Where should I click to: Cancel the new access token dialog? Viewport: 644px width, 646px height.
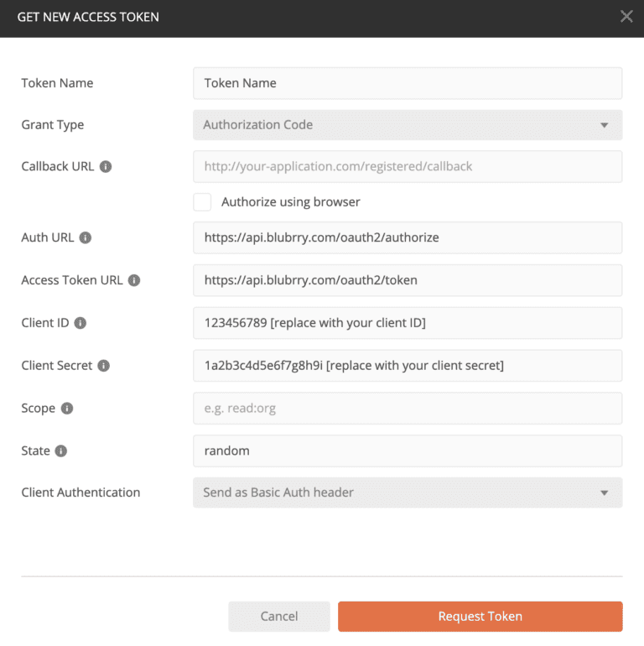coord(279,617)
